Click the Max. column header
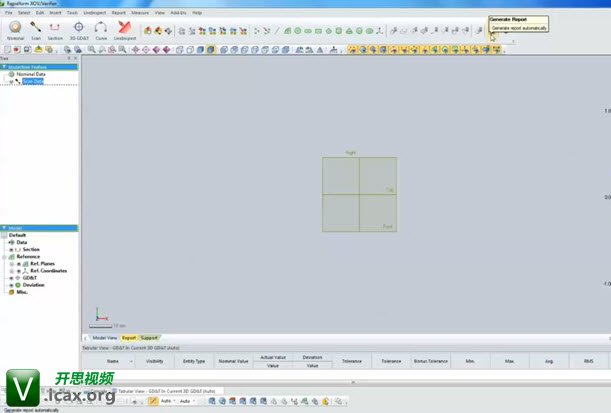The height and width of the screenshot is (413, 611). (510, 361)
